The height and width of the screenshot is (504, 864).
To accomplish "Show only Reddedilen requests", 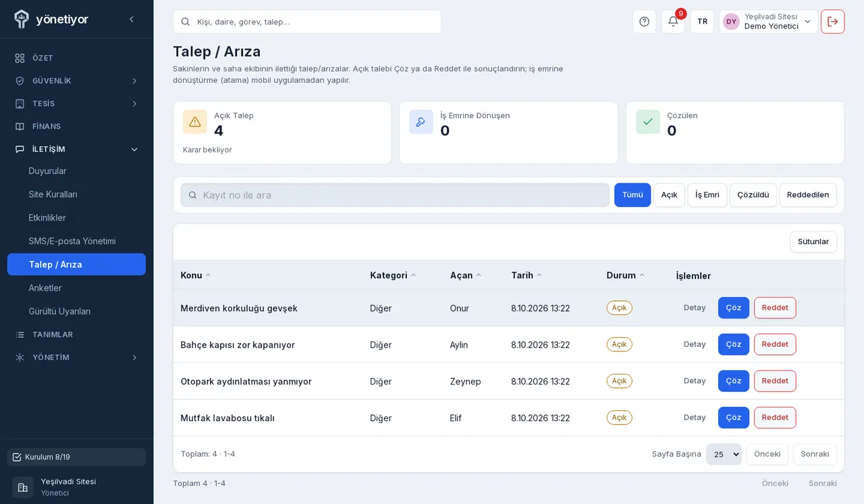I will [x=808, y=195].
